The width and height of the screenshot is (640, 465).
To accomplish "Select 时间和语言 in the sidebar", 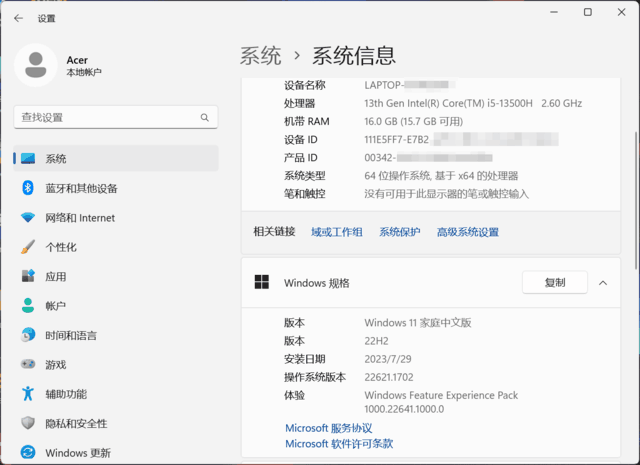I will coord(116,335).
